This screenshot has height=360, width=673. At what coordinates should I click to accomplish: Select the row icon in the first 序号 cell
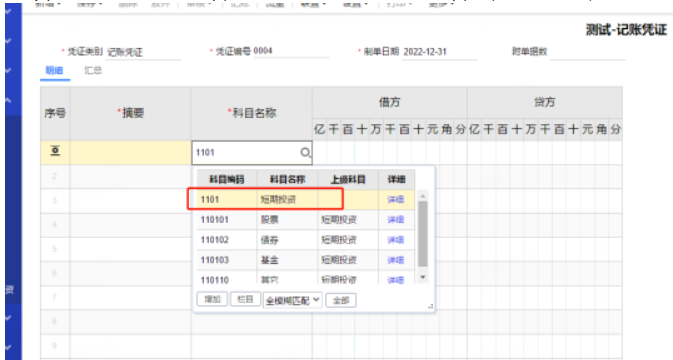coord(55,151)
